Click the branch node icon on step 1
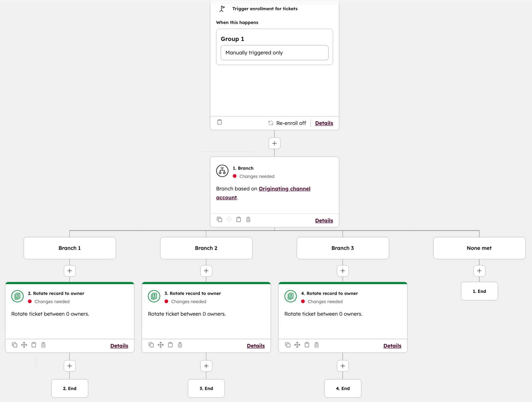 pos(222,171)
